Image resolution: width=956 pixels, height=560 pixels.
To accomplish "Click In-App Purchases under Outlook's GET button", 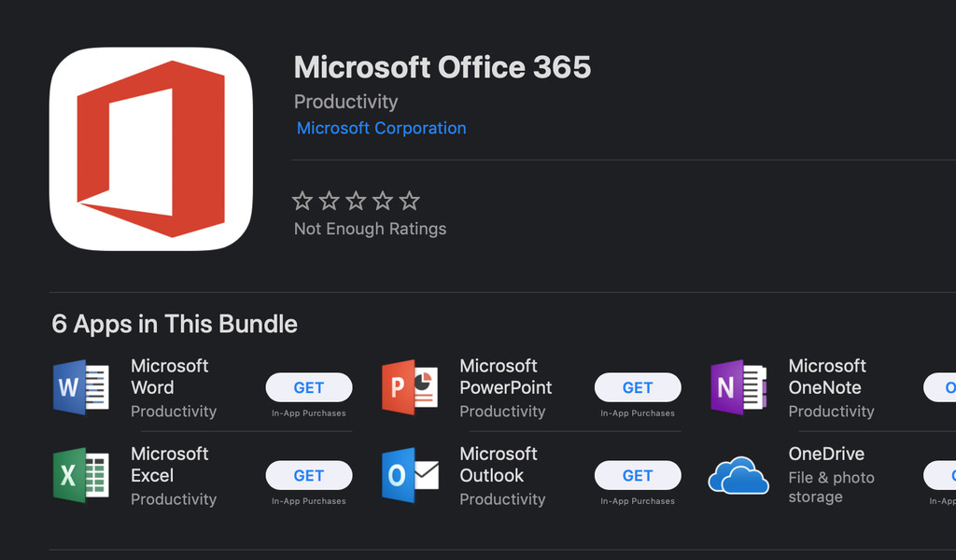I will (x=638, y=501).
